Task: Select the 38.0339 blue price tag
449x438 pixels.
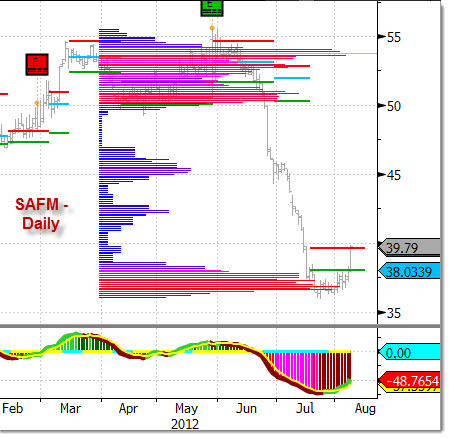Action: coord(409,271)
